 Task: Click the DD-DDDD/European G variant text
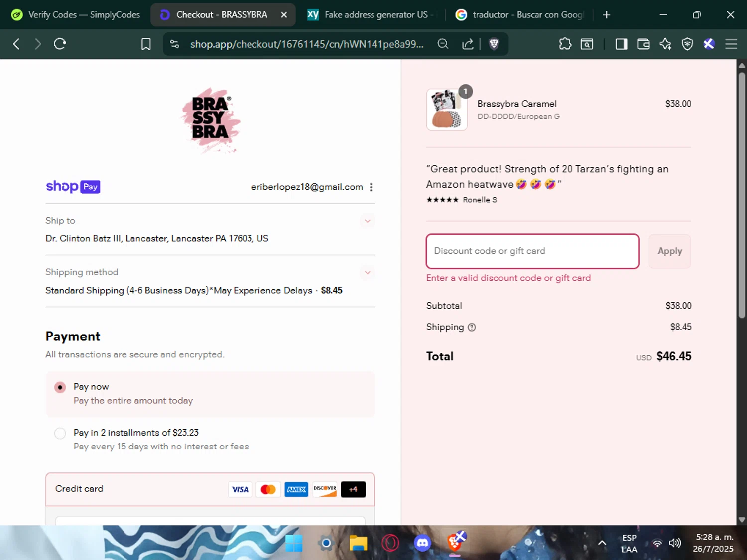click(518, 116)
